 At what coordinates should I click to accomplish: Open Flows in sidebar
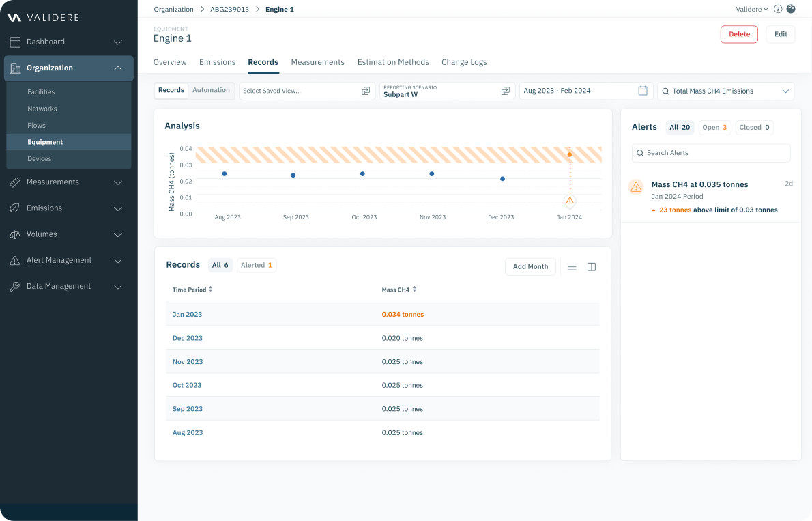(x=36, y=126)
